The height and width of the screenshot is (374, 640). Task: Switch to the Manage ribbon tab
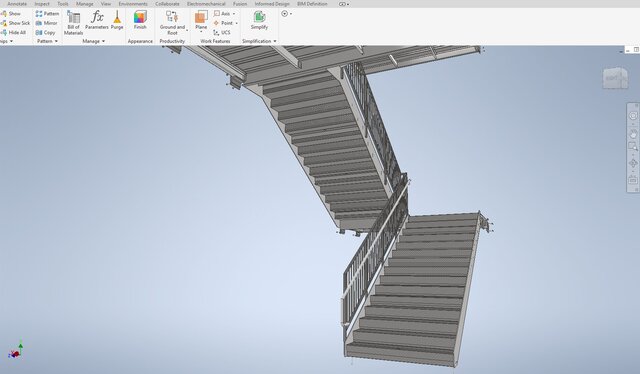tap(84, 4)
